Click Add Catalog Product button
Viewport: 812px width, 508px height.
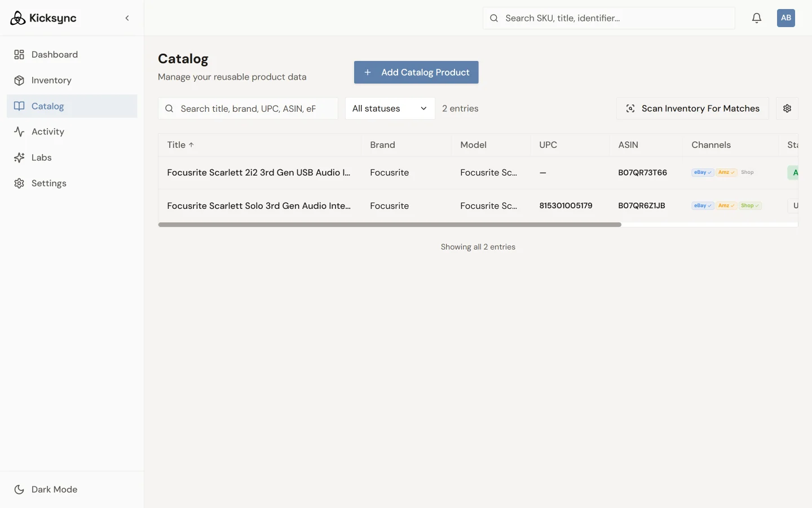(416, 72)
